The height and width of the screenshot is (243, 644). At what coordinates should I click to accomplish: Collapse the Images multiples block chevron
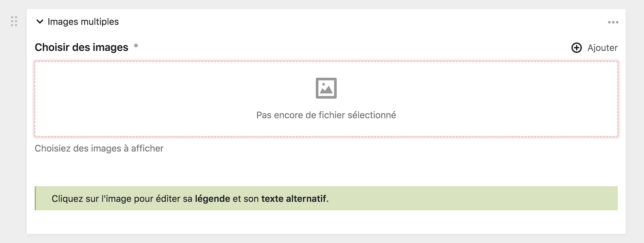40,22
